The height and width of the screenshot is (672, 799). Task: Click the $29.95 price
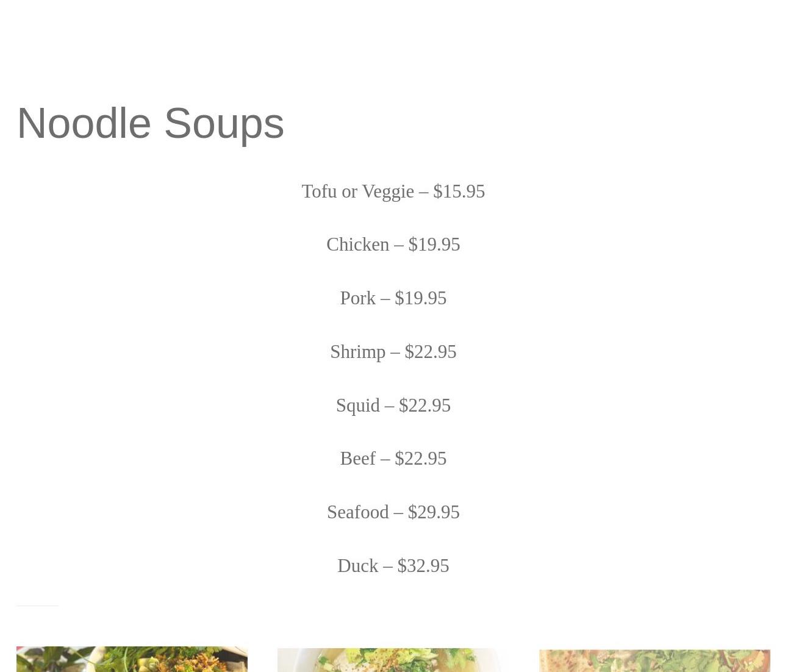(433, 512)
